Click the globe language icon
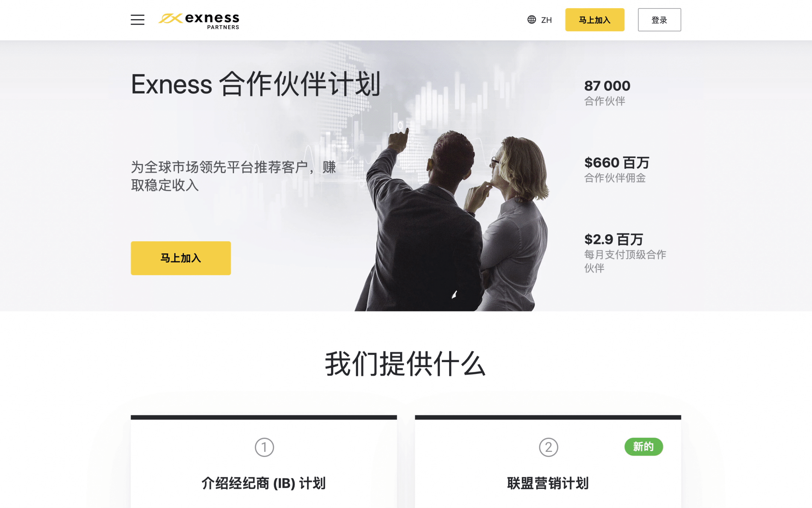This screenshot has height=508, width=812. point(531,20)
